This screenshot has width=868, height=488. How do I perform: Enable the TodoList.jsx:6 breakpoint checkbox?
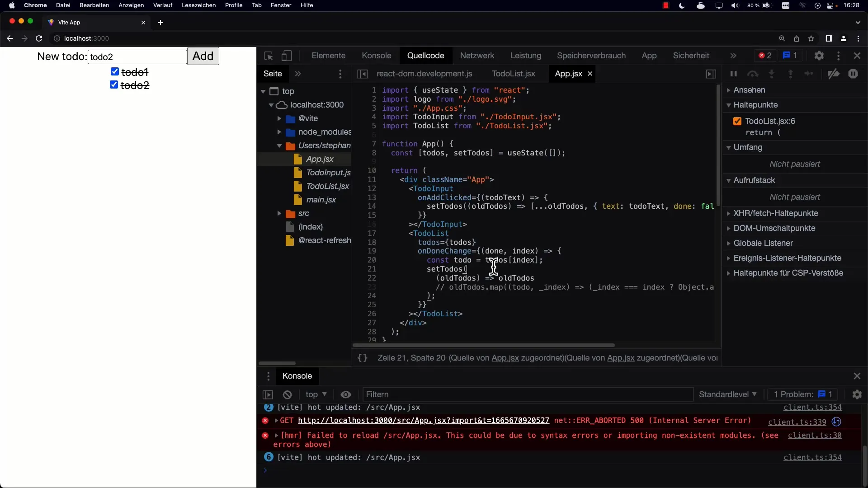coord(737,120)
